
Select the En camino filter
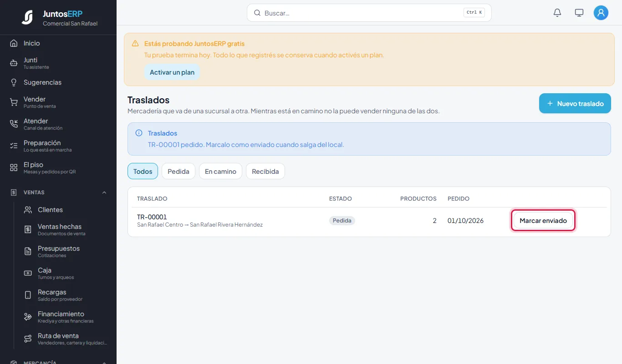point(220,172)
